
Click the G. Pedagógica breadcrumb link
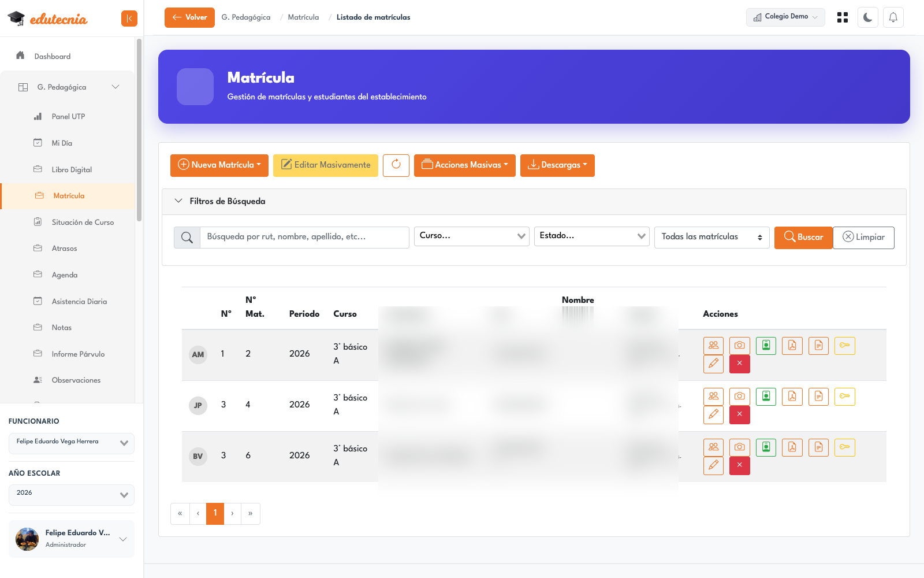pyautogui.click(x=246, y=17)
